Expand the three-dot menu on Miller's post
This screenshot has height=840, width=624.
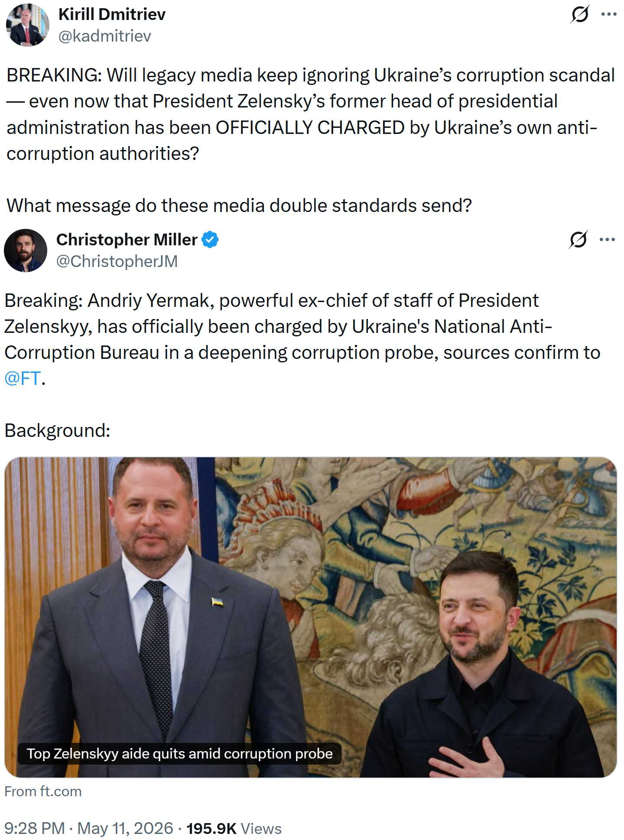tap(607, 239)
